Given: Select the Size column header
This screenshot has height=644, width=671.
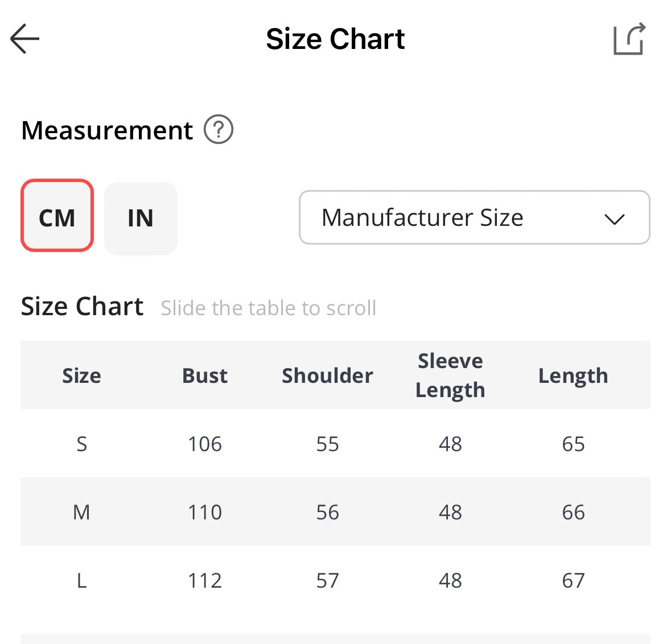Looking at the screenshot, I should [x=82, y=375].
